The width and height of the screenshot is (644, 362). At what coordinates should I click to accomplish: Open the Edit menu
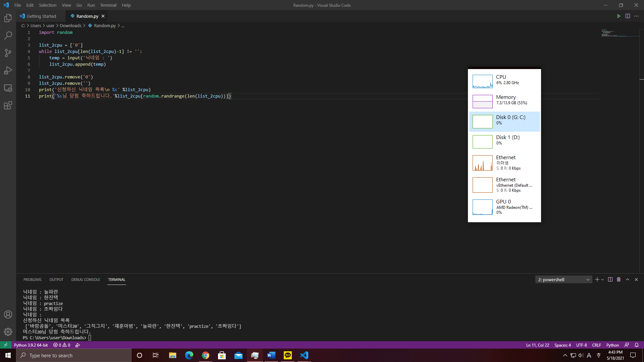(x=30, y=5)
